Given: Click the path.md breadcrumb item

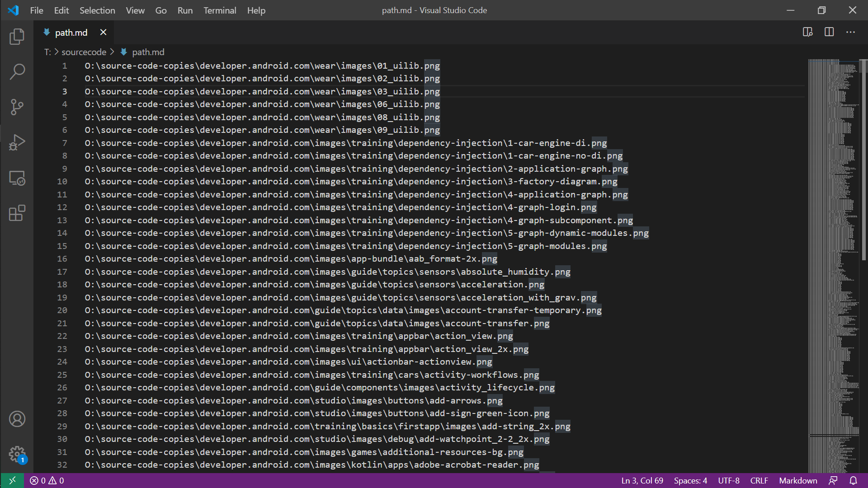Looking at the screenshot, I should click(148, 52).
